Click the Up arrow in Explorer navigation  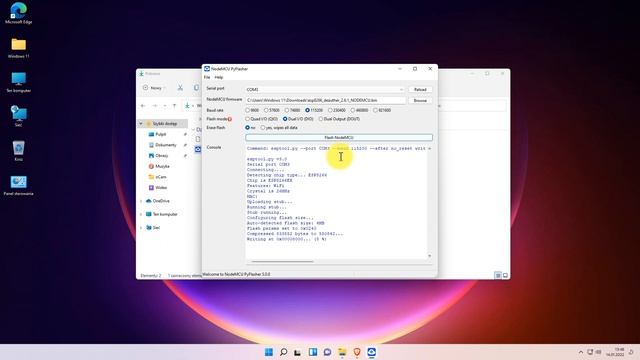[x=174, y=106]
